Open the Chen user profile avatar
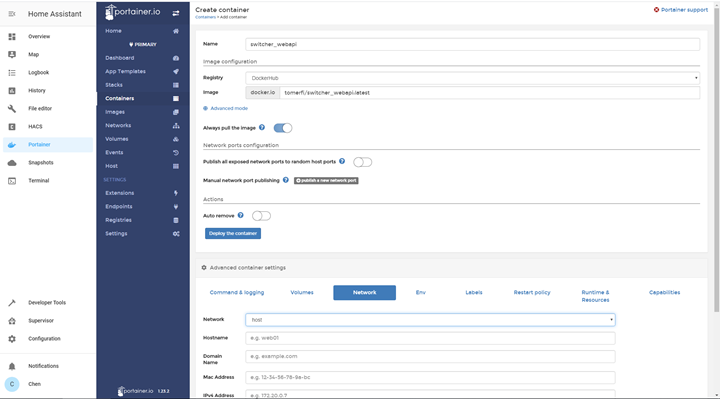The height and width of the screenshot is (399, 720). pos(12,384)
